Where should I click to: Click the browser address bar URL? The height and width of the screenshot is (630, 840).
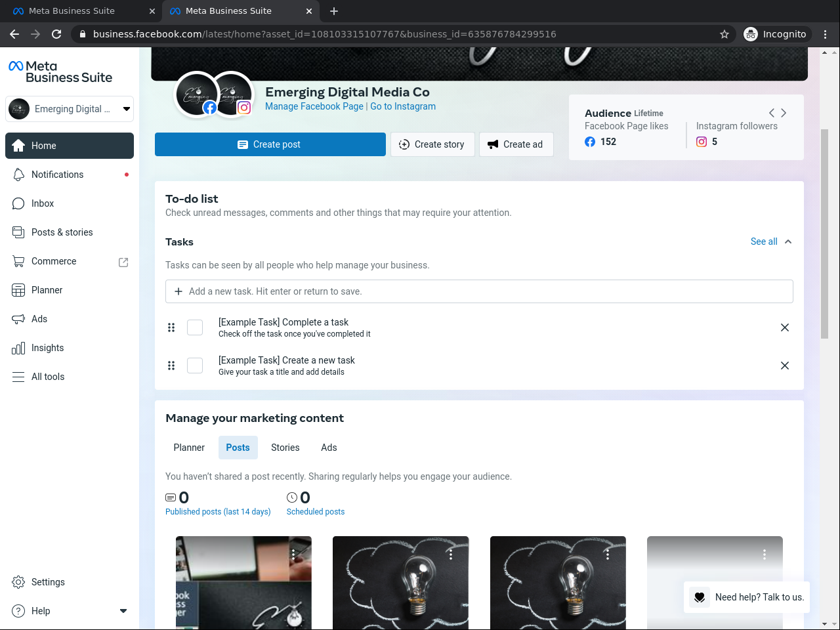[324, 34]
